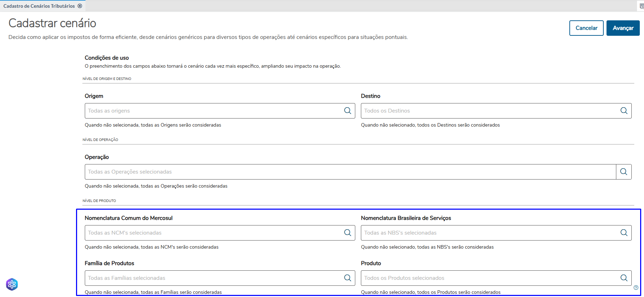Image resolution: width=644 pixels, height=297 pixels.
Task: Click the Cancelar button
Action: pos(586,28)
